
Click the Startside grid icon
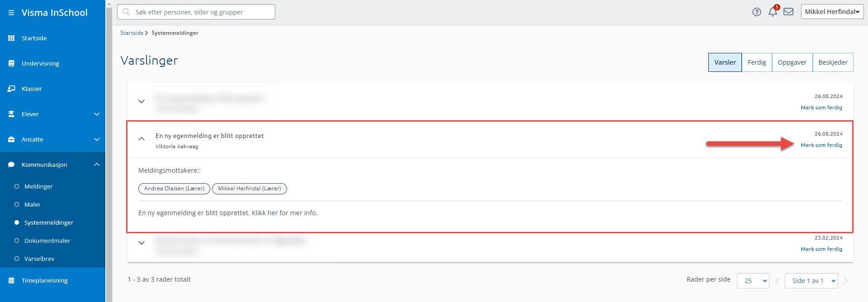(x=11, y=38)
